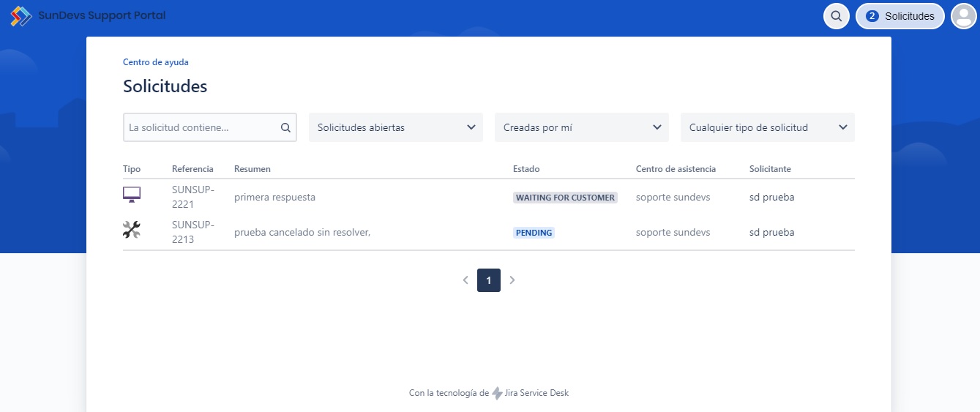The width and height of the screenshot is (980, 412).
Task: Open the Creadas por mí filter dropdown
Action: coord(582,127)
